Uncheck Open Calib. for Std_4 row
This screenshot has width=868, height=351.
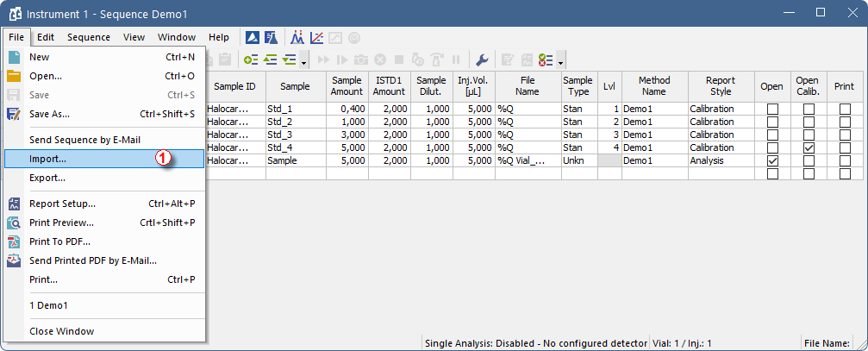809,147
